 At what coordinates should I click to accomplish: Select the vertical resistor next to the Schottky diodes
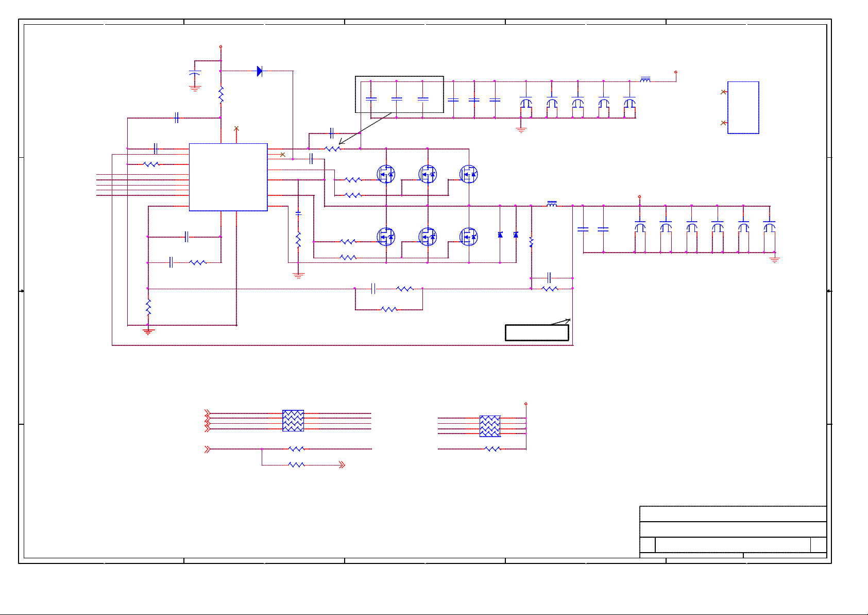point(531,241)
